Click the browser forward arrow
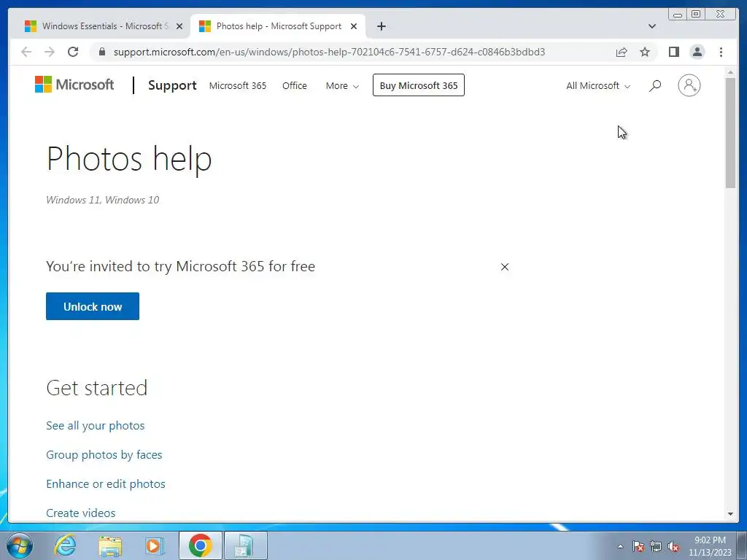The image size is (747, 560). tap(50, 52)
